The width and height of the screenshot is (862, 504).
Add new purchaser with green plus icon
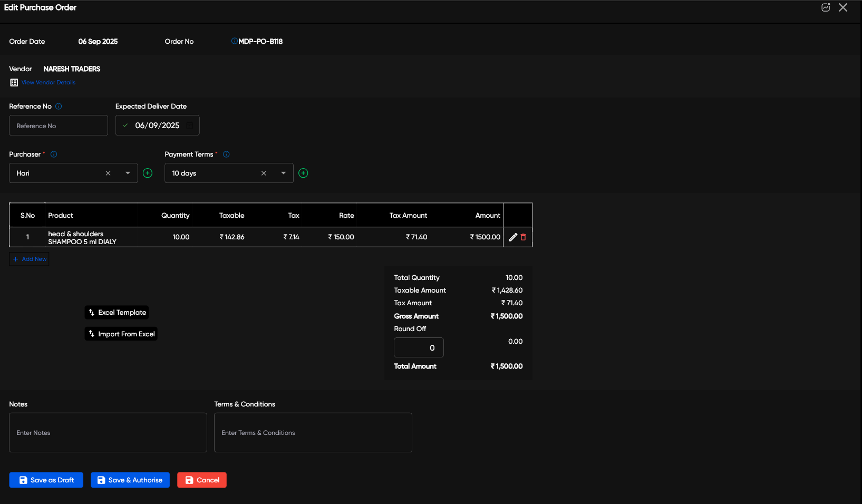pyautogui.click(x=148, y=173)
